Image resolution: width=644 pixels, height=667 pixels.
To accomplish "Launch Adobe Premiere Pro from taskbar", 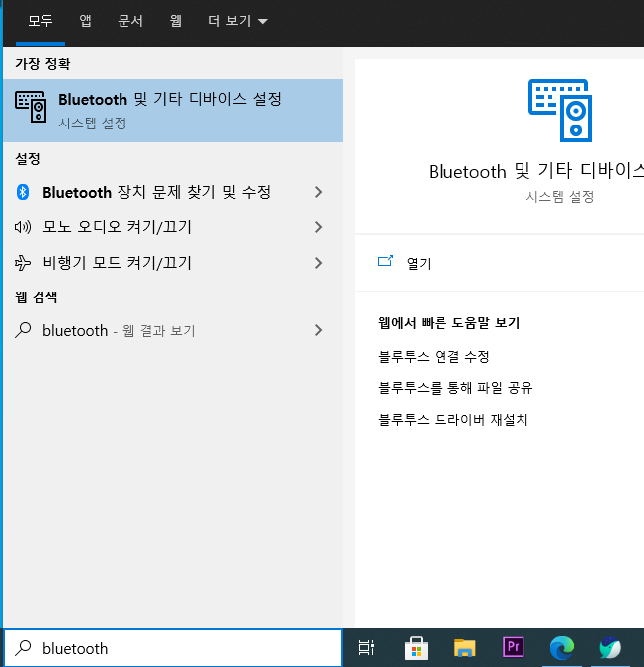I will coord(513,647).
